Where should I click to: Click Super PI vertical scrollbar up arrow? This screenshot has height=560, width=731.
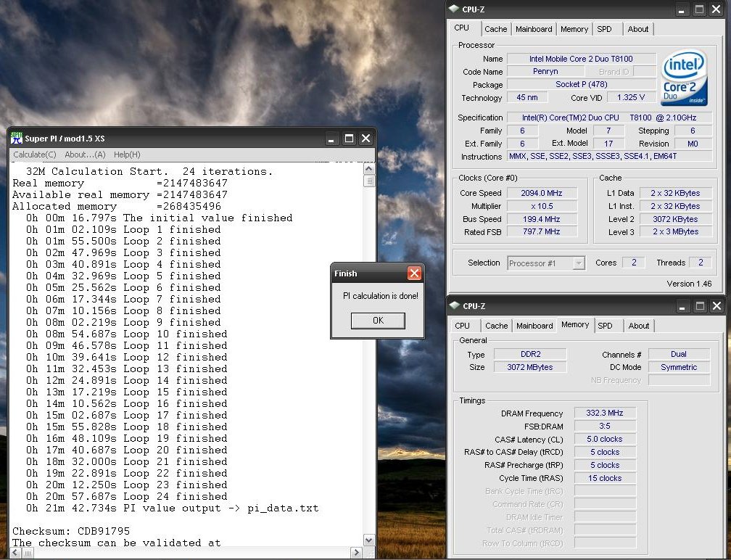(x=368, y=169)
